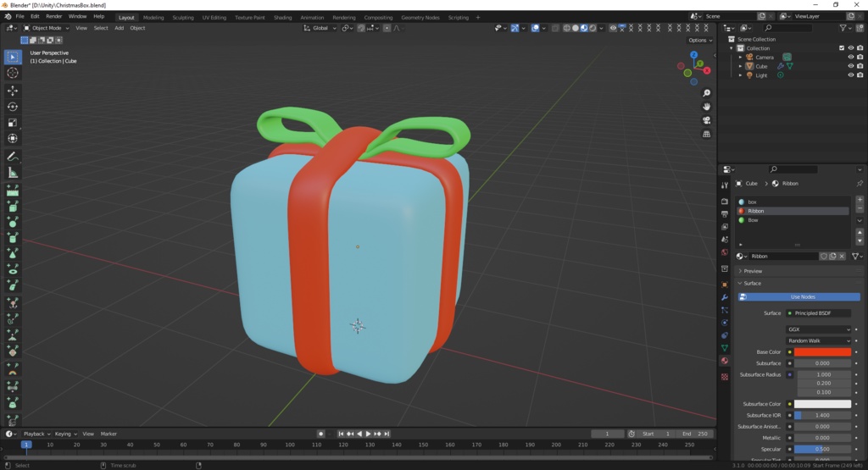
Task: Select the Annotate tool
Action: [x=13, y=157]
